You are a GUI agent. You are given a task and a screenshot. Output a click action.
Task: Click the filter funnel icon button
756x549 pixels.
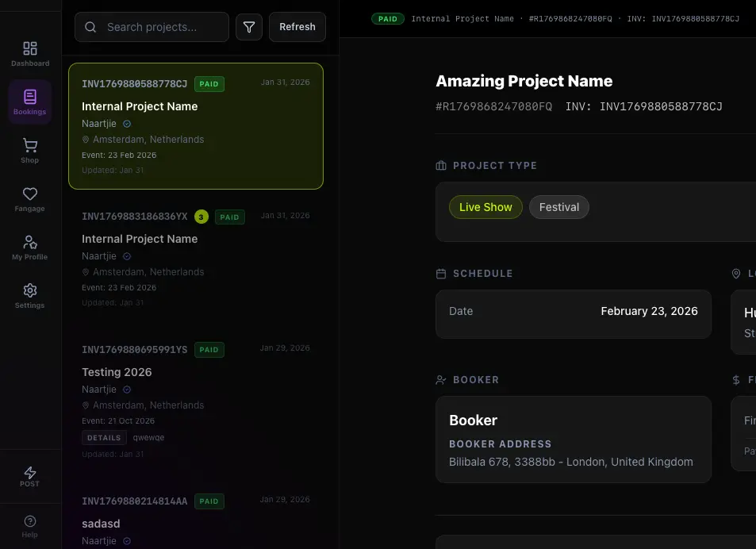[249, 27]
